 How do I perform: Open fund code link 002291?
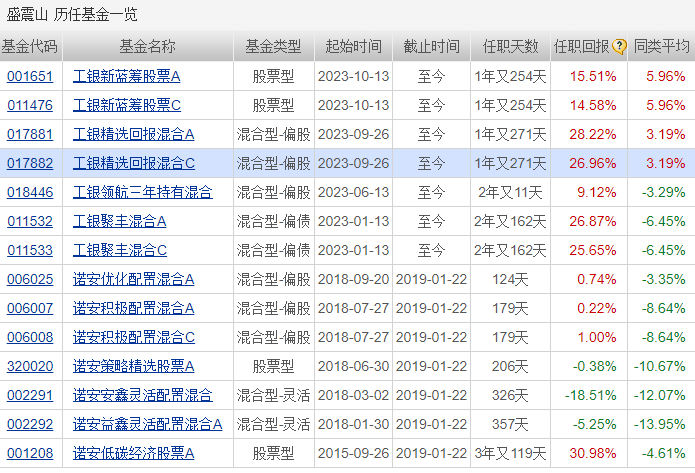click(x=30, y=395)
